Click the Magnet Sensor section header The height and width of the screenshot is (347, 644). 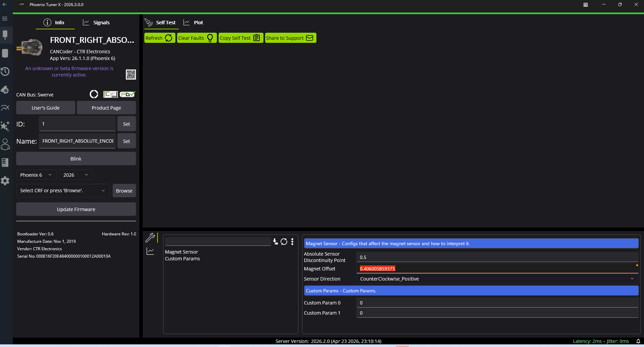471,243
